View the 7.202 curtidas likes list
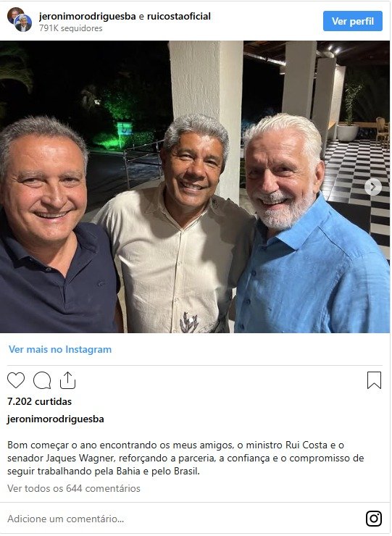 click(39, 401)
